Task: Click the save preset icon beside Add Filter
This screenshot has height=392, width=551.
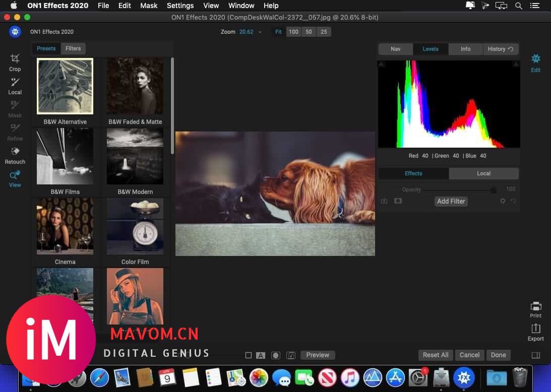Action: tap(384, 201)
